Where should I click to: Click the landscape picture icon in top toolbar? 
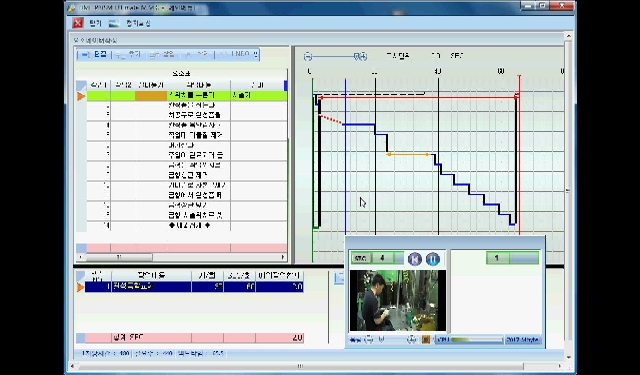(114, 23)
